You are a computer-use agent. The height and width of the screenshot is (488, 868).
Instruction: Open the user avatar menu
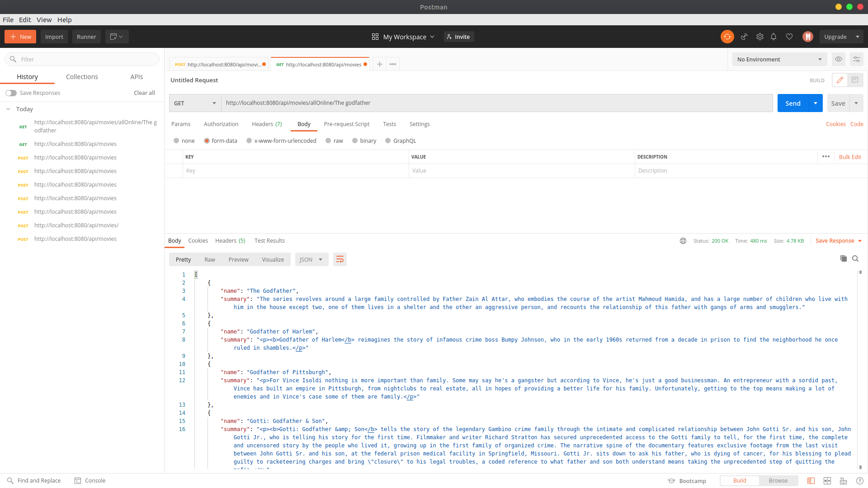pyautogui.click(x=808, y=37)
